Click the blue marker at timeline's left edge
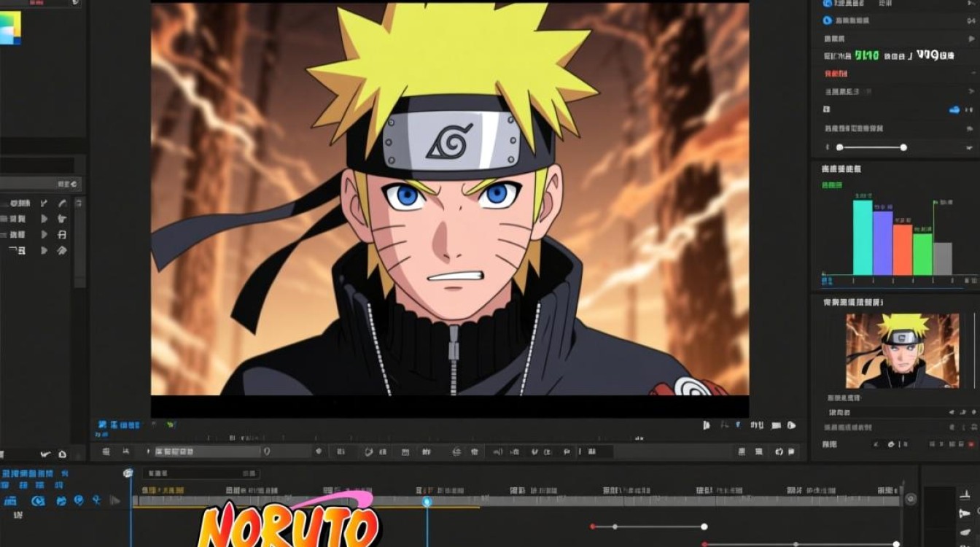 (129, 473)
